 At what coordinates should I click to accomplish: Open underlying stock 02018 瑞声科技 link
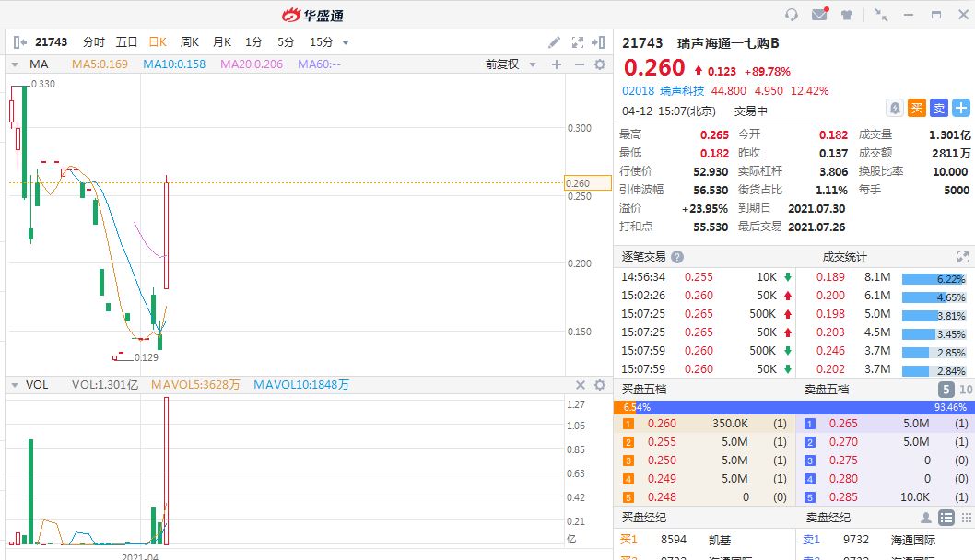(x=663, y=91)
